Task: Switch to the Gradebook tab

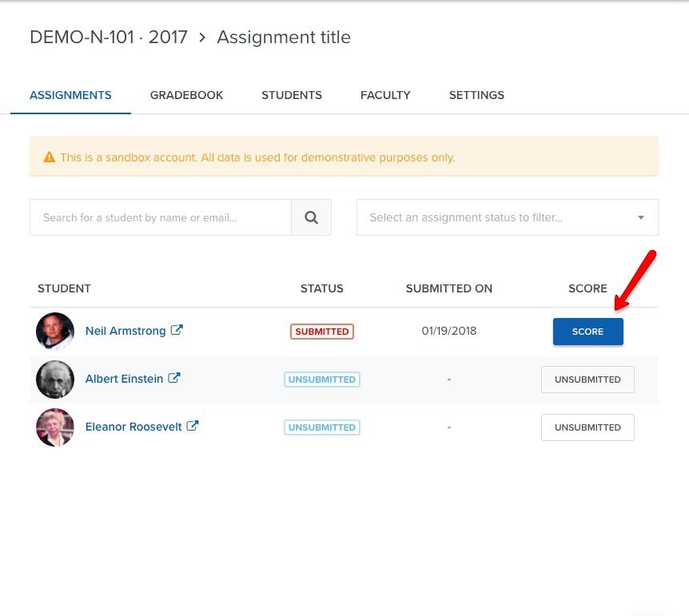Action: 186,95
